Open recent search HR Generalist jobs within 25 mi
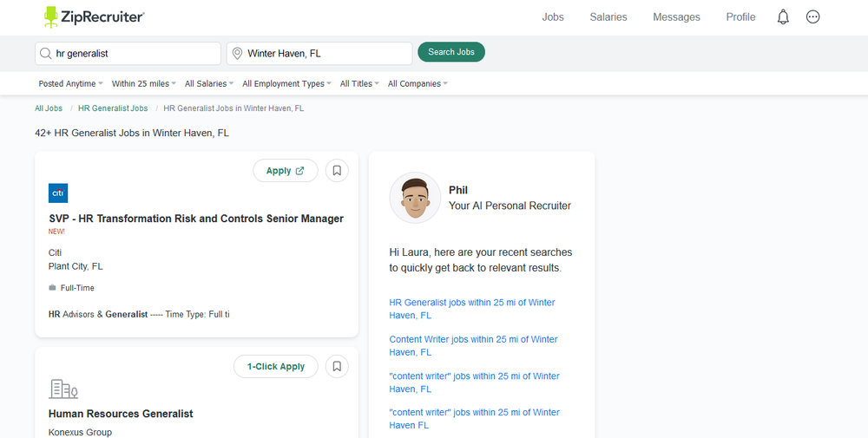Screen dimensions: 868x438 [x=472, y=309]
